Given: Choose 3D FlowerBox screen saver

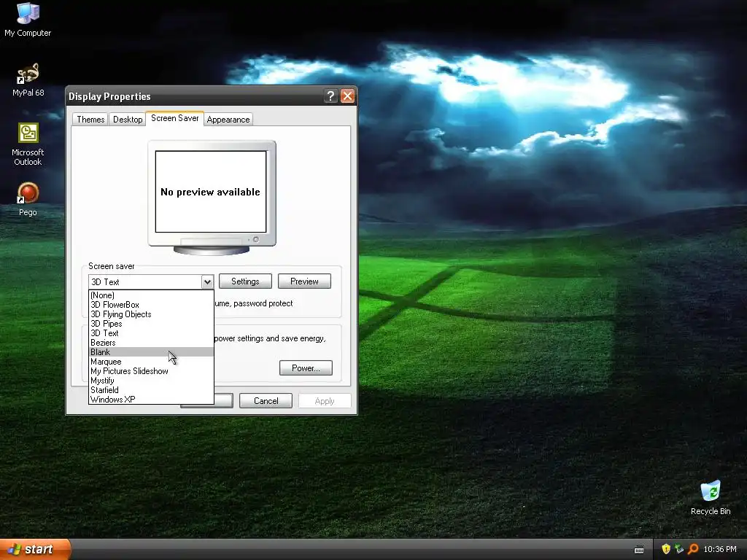Looking at the screenshot, I should tap(151, 305).
